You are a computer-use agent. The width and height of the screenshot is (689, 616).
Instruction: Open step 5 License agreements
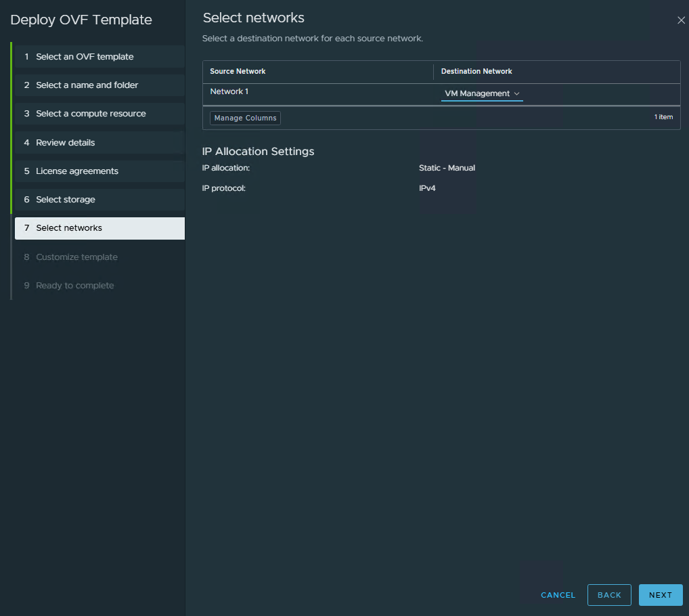pos(77,171)
